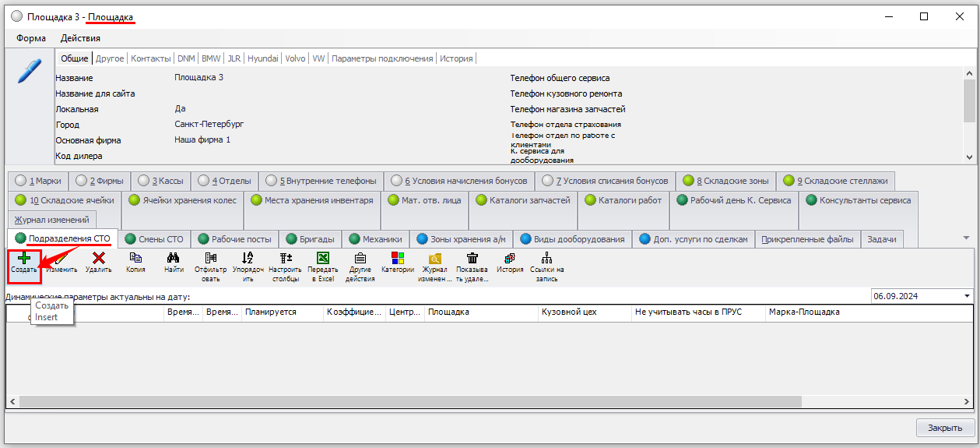Expand the date dropdown 06.09.2024
This screenshot has width=980, height=448.
point(967,296)
